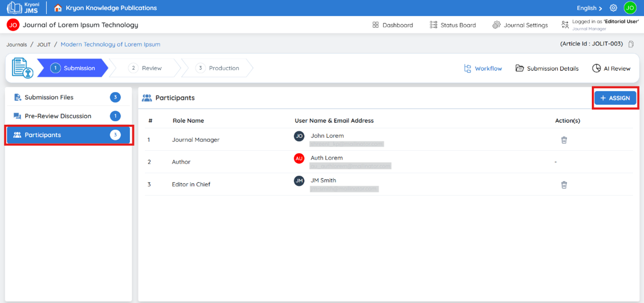This screenshot has width=644, height=303.
Task: Click the article document icon beside workflow steps
Action: tap(22, 68)
